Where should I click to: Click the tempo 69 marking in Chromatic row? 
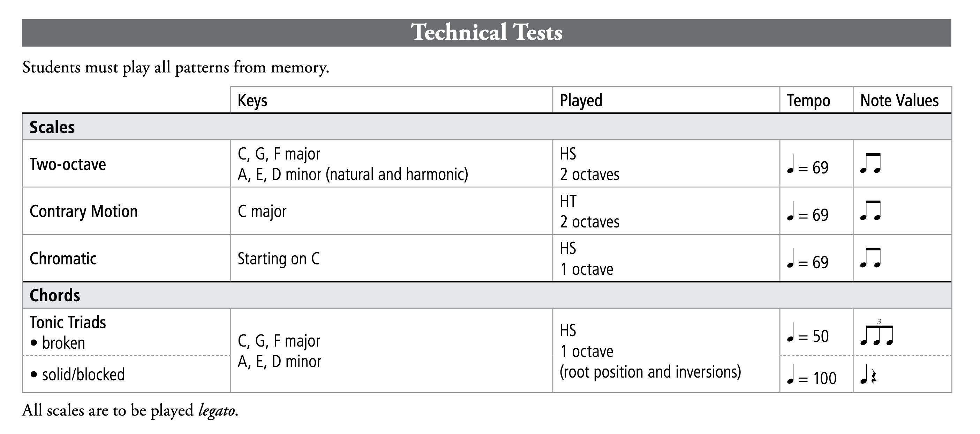(x=808, y=259)
